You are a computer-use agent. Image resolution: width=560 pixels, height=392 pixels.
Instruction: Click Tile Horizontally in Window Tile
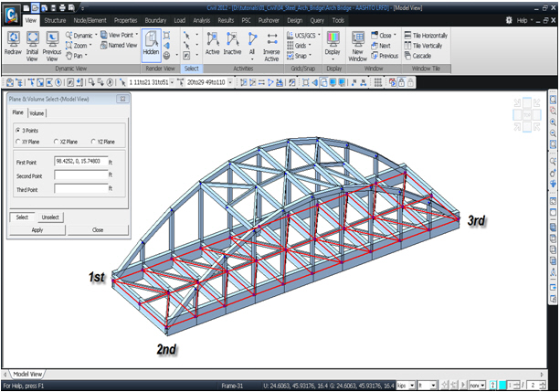click(x=429, y=35)
